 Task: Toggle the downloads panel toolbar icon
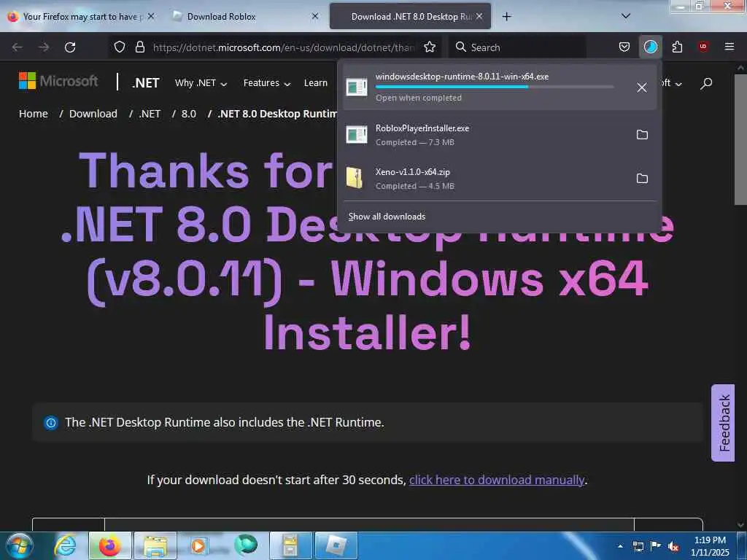click(650, 47)
